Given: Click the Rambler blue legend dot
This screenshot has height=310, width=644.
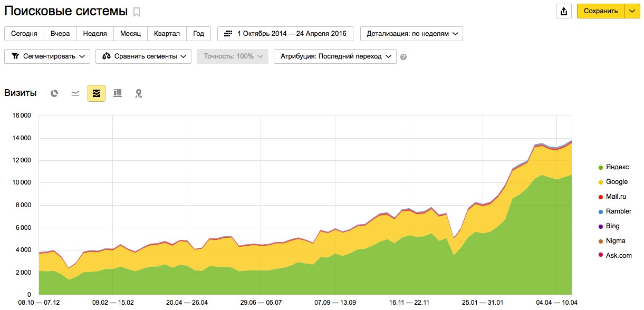Looking at the screenshot, I should click(x=600, y=211).
